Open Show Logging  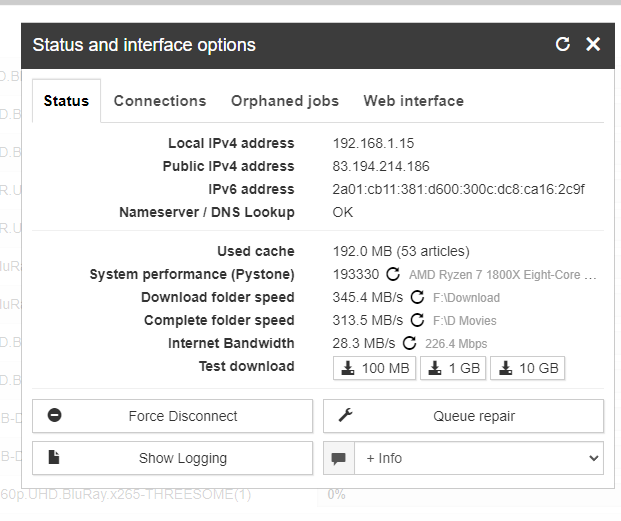click(172, 458)
